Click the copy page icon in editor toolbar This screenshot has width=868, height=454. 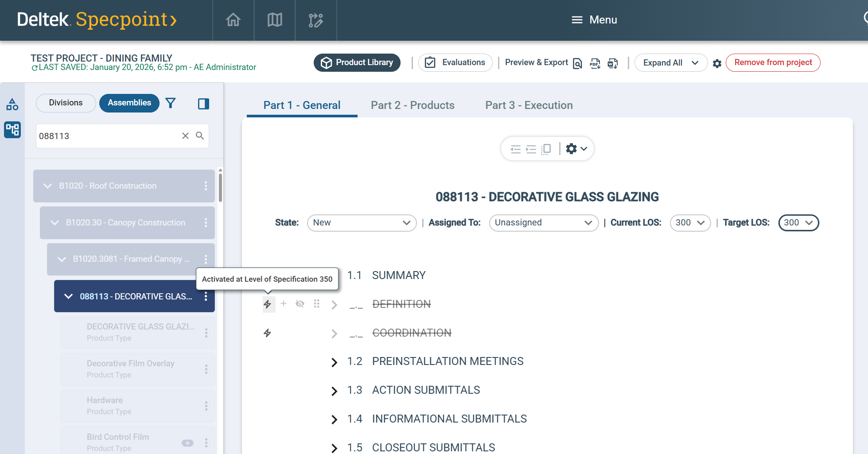coord(546,149)
